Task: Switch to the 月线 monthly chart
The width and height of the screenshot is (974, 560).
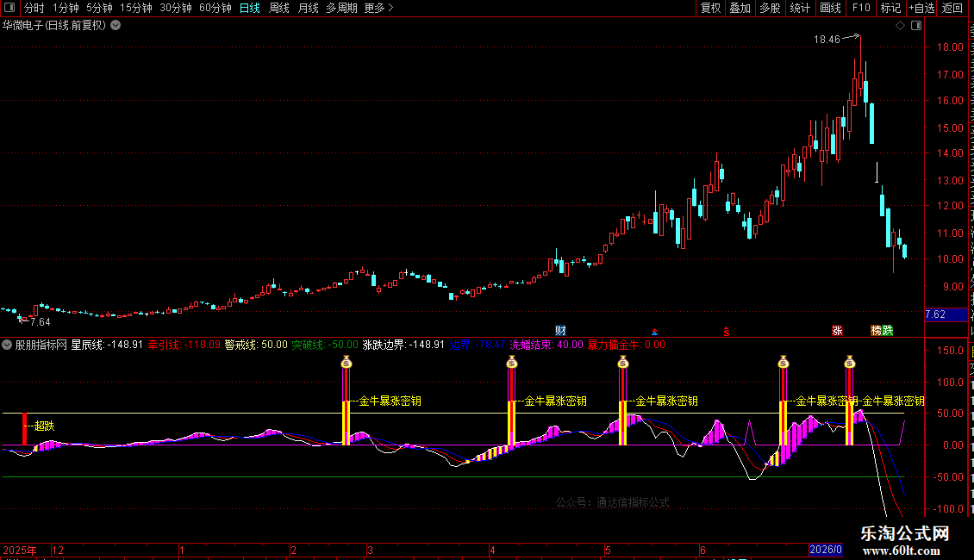Action: point(308,8)
